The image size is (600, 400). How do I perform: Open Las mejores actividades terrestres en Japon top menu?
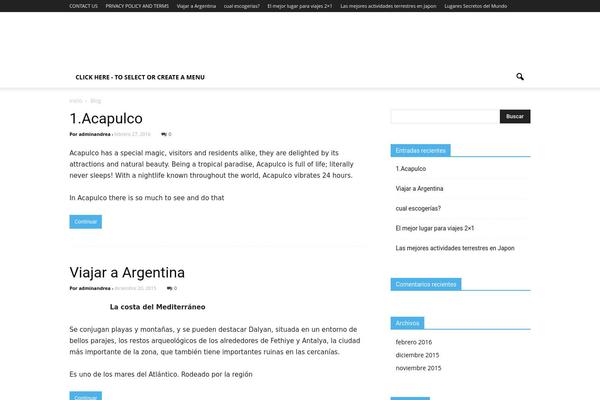388,6
